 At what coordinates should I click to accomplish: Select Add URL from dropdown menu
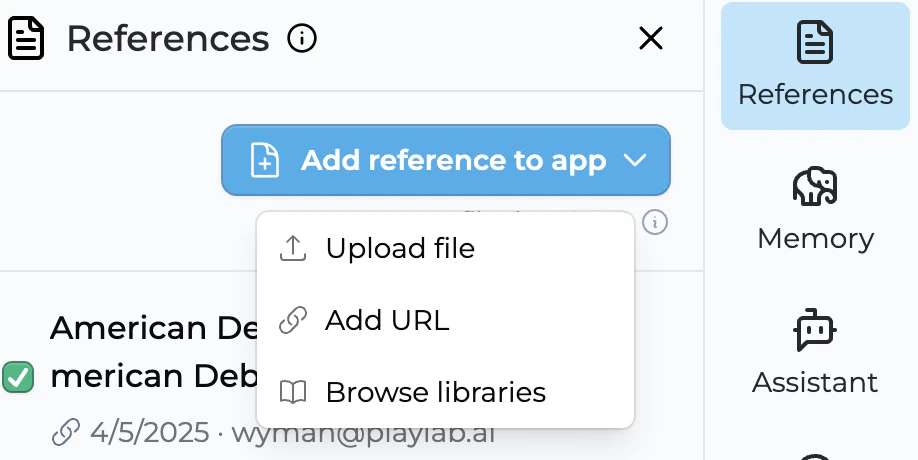[x=446, y=320]
